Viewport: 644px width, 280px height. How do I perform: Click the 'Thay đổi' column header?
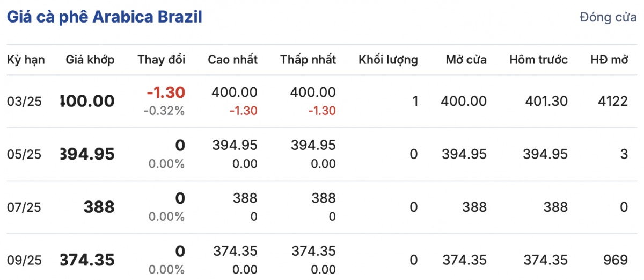(x=161, y=60)
